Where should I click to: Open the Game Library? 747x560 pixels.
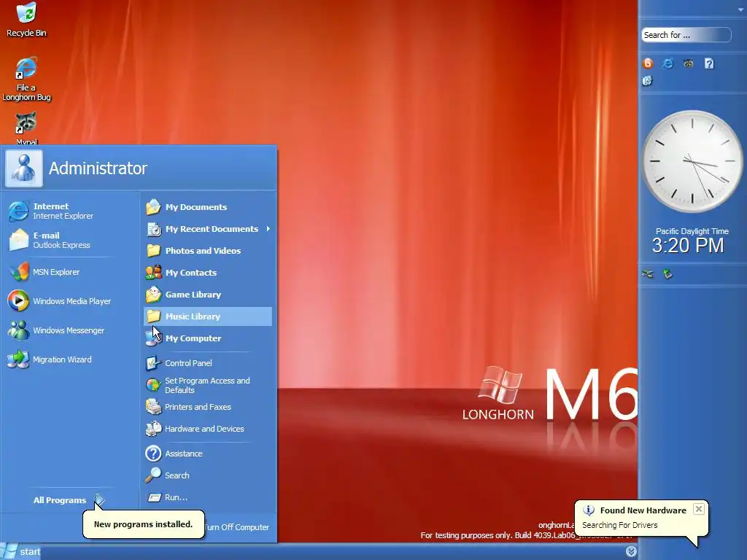(208, 295)
